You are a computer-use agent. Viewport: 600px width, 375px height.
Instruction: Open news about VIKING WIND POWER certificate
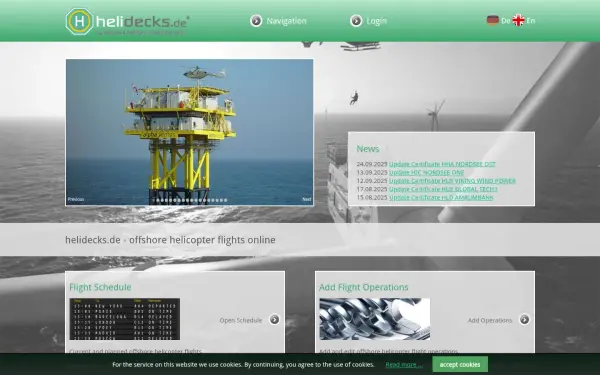click(452, 181)
